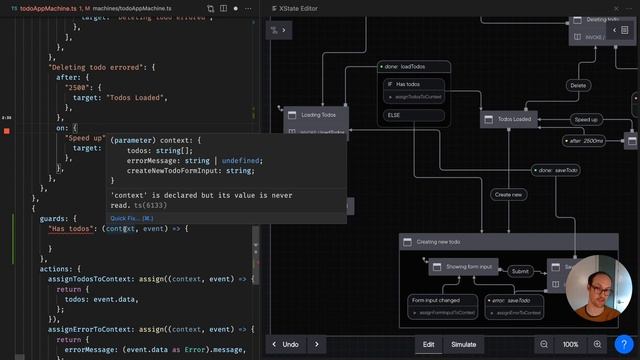The height and width of the screenshot is (360, 640).
Task: Collapse the side panel left chevron
Action: point(614,30)
